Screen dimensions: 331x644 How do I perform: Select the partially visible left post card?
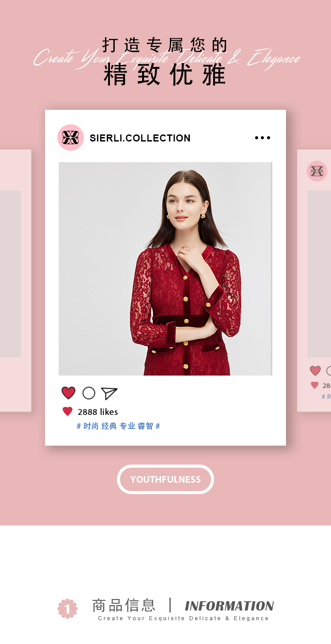point(15,281)
